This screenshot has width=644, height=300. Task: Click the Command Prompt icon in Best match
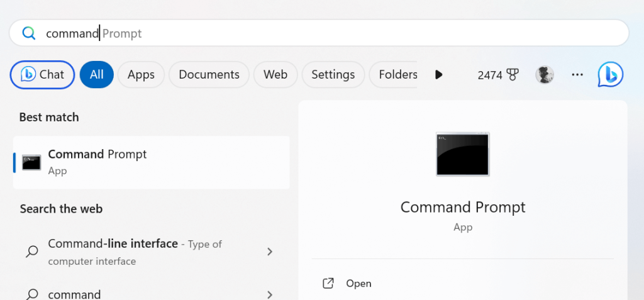pyautogui.click(x=31, y=162)
